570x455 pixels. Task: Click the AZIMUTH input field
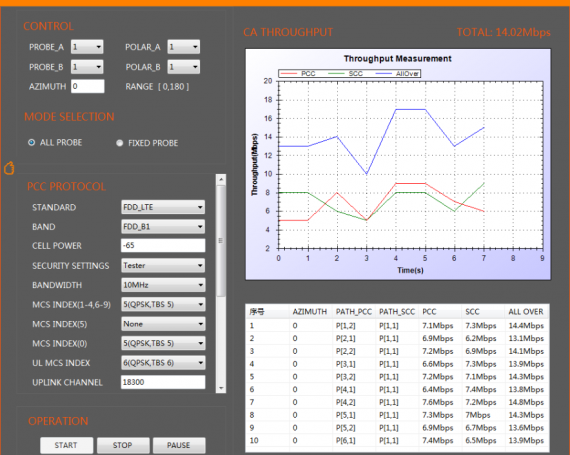point(88,86)
